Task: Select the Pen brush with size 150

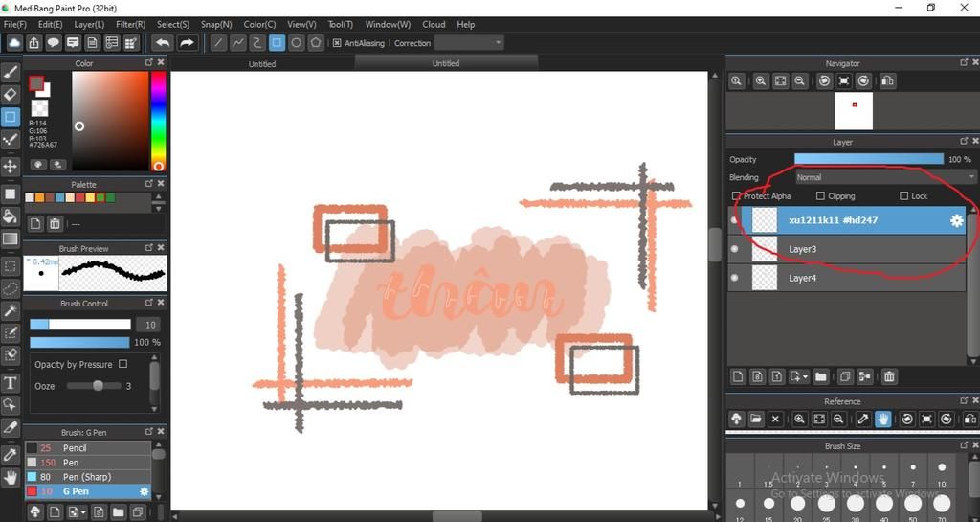Action: (87, 462)
